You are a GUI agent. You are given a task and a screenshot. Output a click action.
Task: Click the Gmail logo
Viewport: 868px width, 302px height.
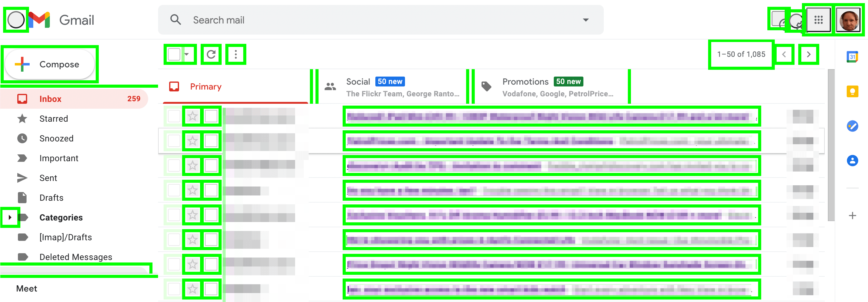click(61, 20)
